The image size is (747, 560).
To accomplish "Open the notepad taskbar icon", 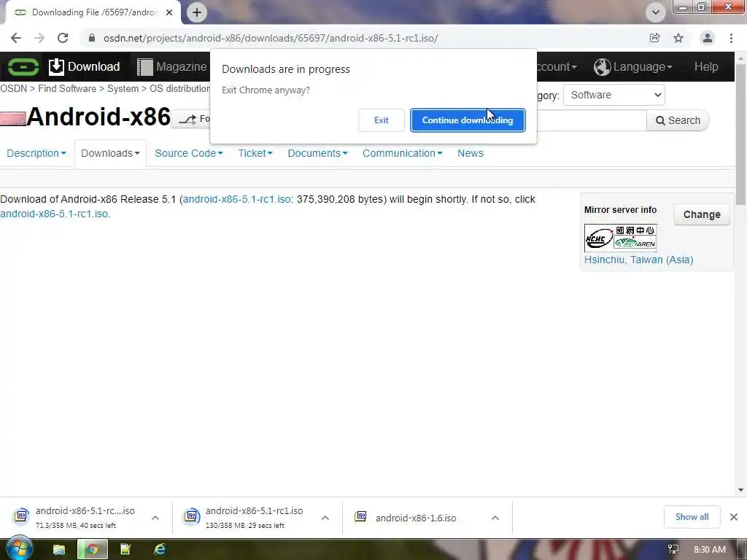I will click(x=125, y=550).
